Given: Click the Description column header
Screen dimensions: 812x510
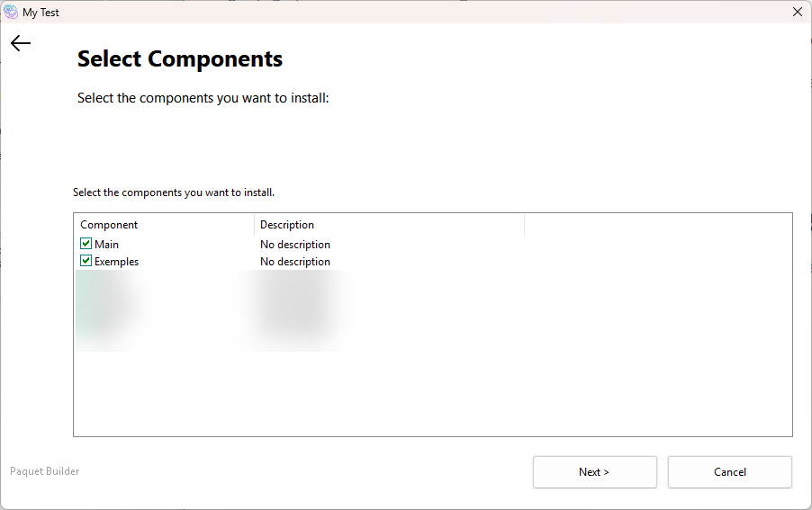Looking at the screenshot, I should click(x=390, y=225).
